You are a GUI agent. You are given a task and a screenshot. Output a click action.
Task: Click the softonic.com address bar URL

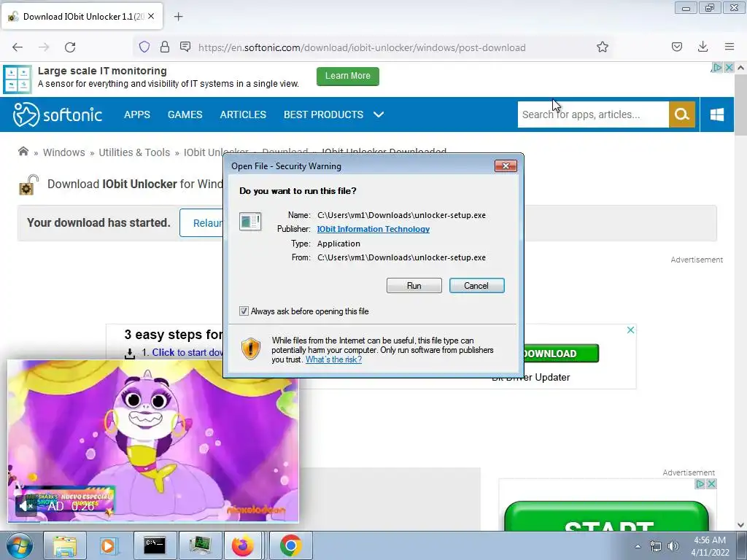point(362,47)
